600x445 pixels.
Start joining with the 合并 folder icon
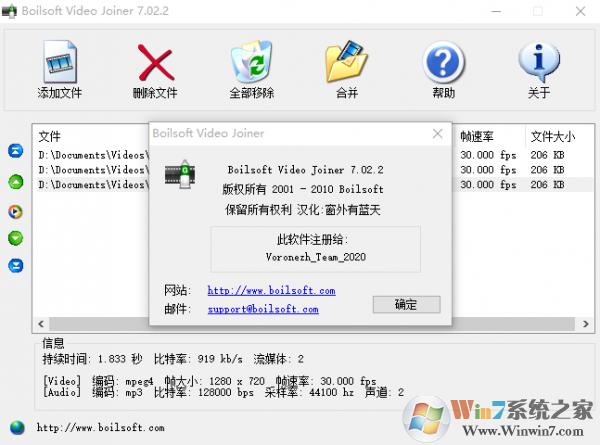(x=346, y=61)
